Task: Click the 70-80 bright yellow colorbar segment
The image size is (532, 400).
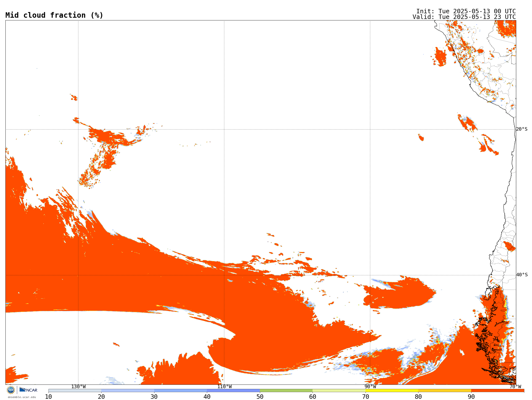Action: point(392,391)
